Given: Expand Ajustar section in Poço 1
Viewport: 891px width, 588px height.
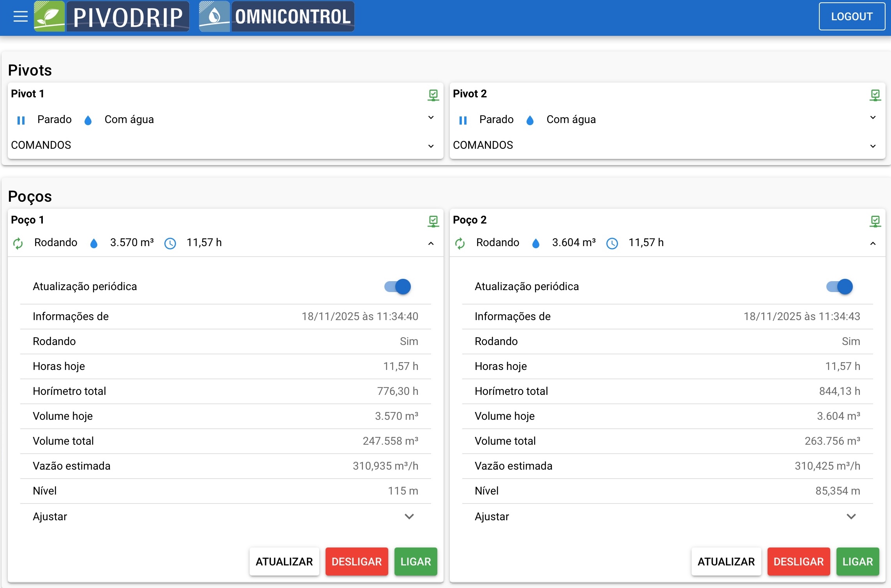Looking at the screenshot, I should pos(409,516).
